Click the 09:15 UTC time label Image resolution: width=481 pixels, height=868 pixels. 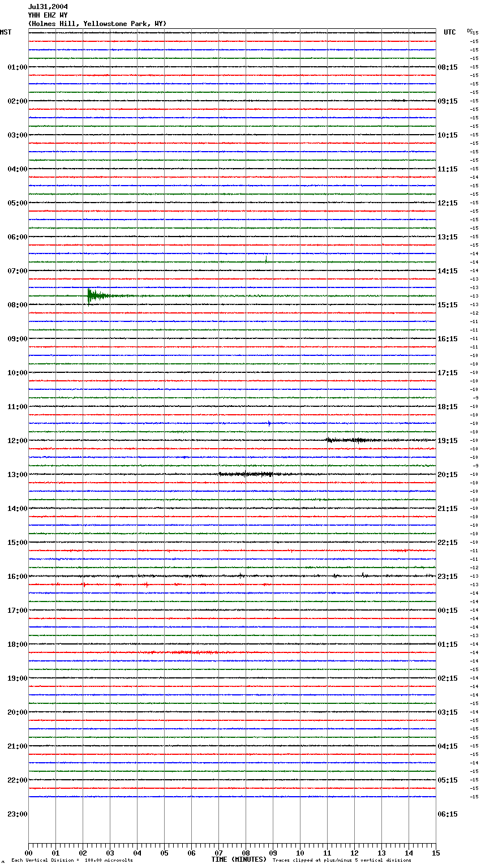tap(448, 101)
